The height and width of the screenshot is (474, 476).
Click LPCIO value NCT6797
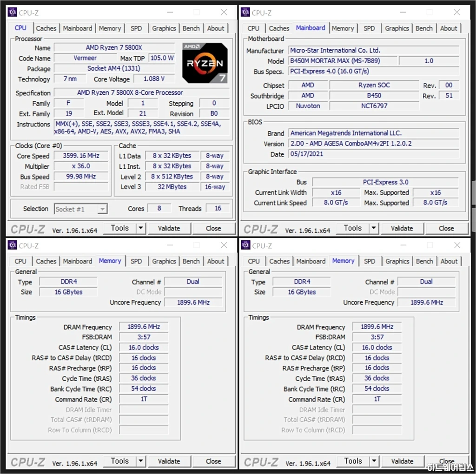[x=374, y=106]
